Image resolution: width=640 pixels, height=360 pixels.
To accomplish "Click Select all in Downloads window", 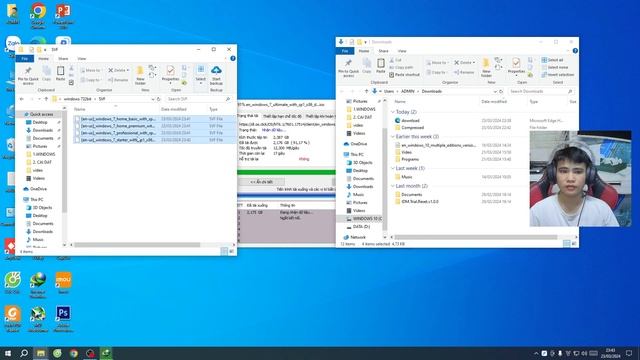I will coord(552,60).
